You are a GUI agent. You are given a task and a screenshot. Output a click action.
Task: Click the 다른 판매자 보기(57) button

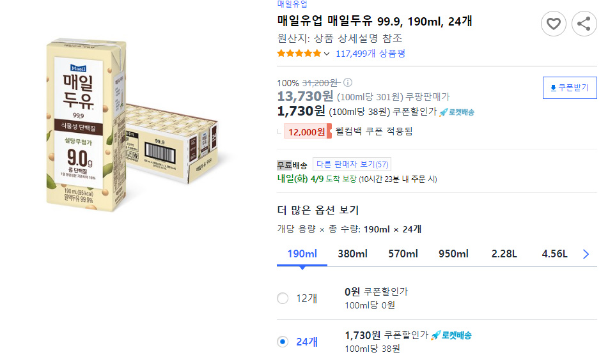352,164
